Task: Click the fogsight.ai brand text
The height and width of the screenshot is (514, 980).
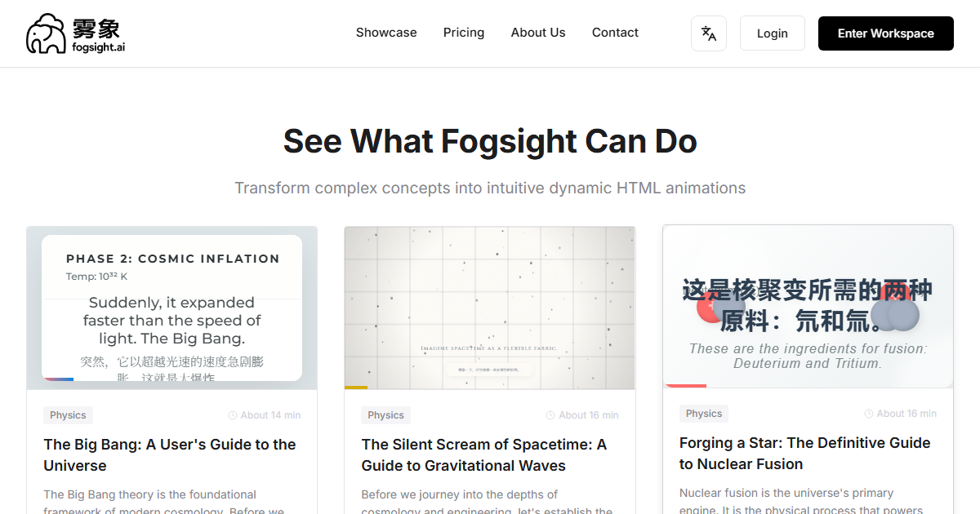Action: [98, 47]
